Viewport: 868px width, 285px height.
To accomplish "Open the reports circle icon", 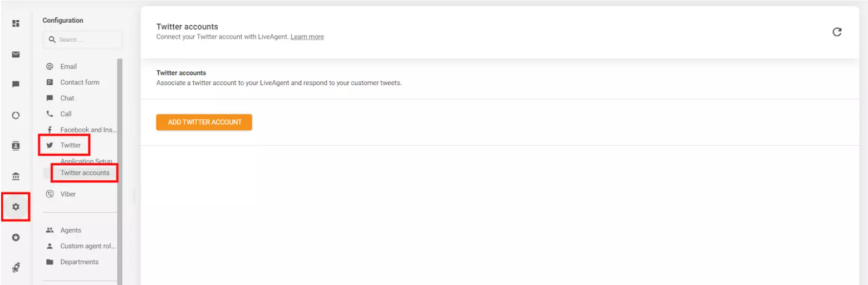I will (x=16, y=116).
